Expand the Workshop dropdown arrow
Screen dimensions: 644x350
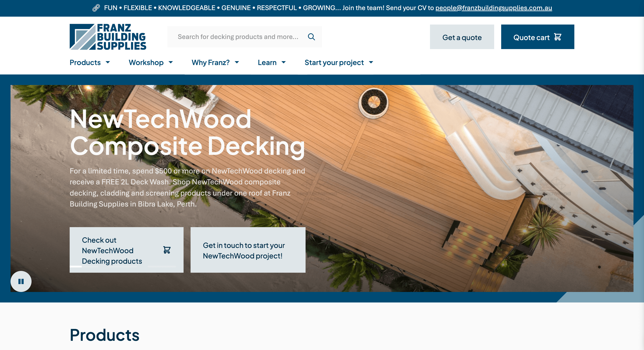[x=171, y=62]
